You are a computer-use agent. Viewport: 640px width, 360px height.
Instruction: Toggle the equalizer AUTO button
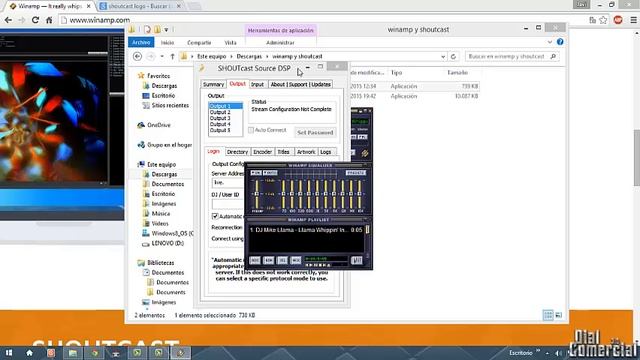270,173
